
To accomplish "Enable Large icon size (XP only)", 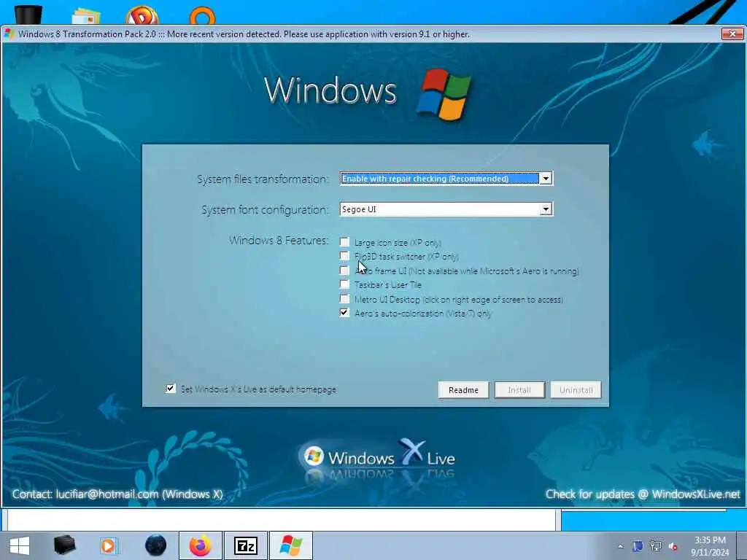I will click(344, 242).
